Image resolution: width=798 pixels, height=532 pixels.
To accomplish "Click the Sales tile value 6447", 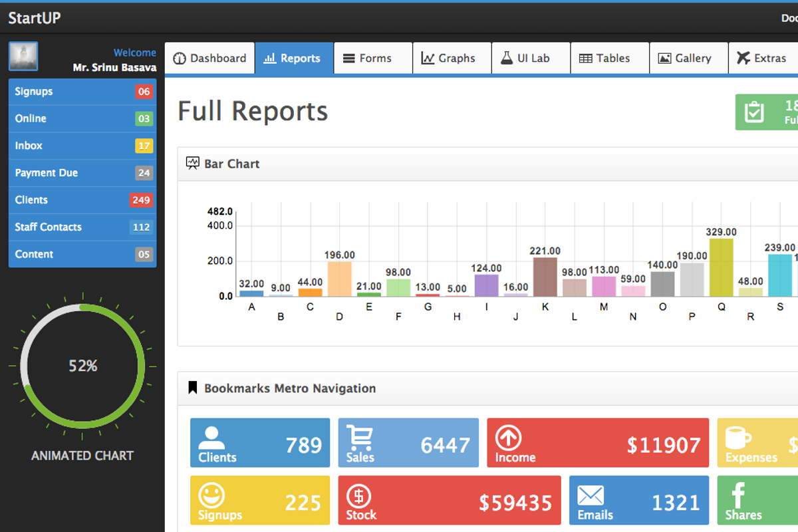I will tap(446, 445).
